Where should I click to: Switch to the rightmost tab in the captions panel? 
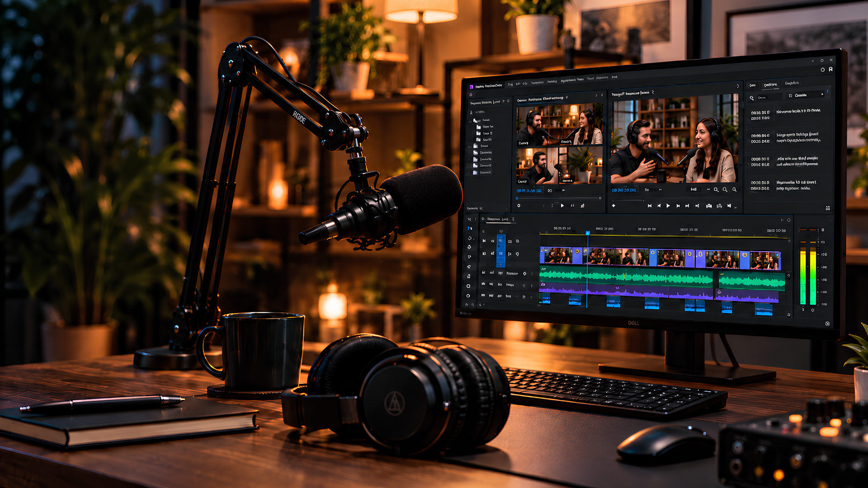pos(792,83)
